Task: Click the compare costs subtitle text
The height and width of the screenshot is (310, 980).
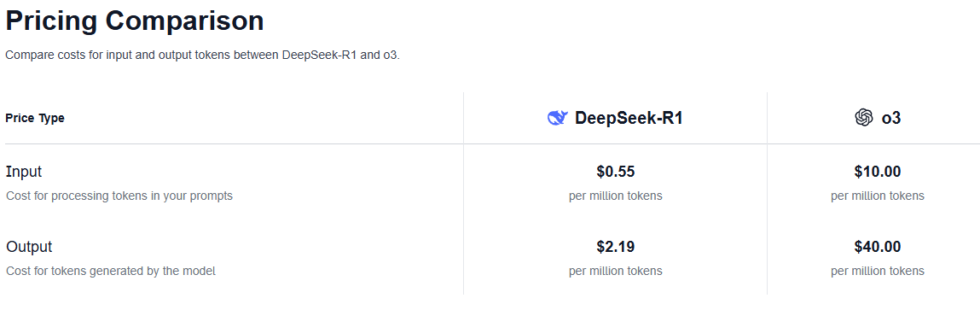Action: coord(202,55)
